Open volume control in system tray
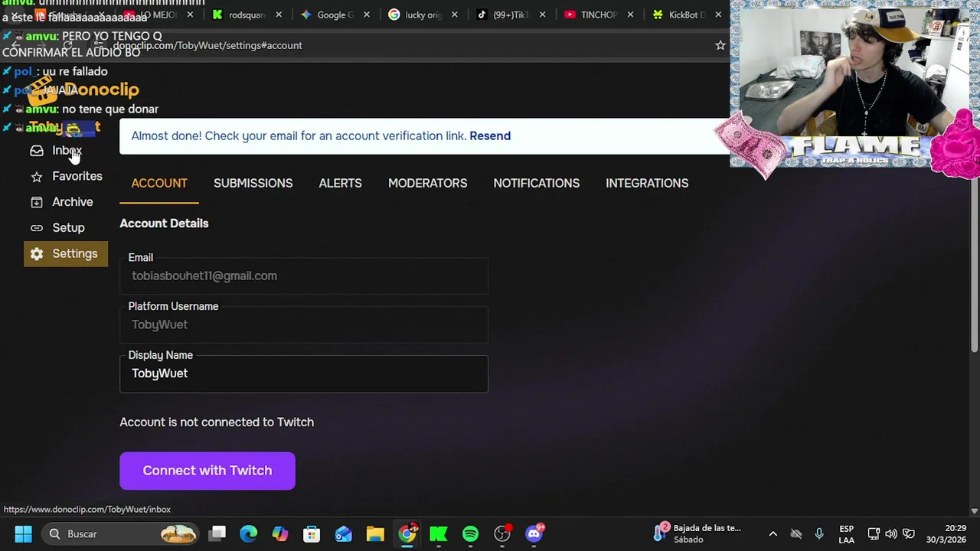980x551 pixels. [891, 533]
